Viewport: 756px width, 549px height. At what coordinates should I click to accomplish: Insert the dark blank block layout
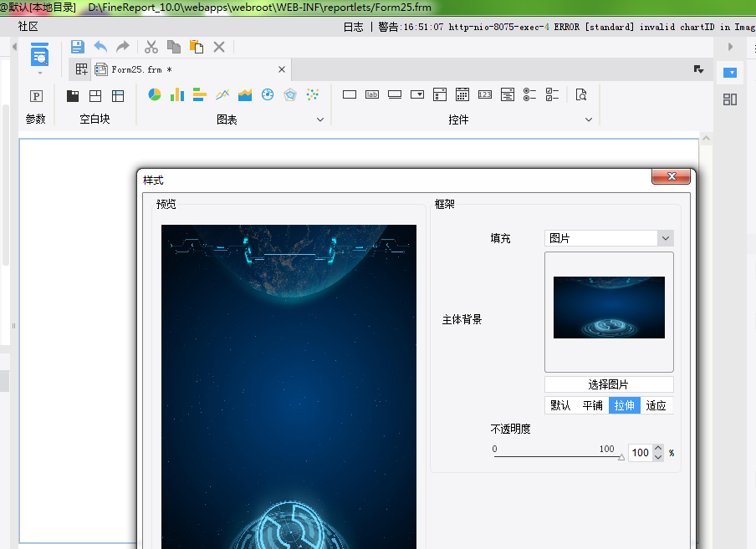click(x=73, y=96)
